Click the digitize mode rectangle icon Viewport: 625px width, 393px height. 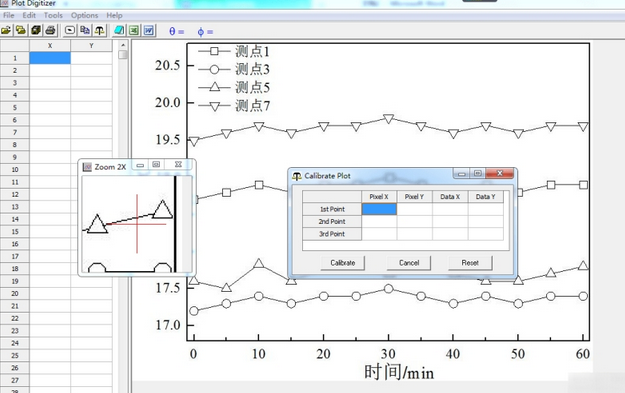coord(70,30)
